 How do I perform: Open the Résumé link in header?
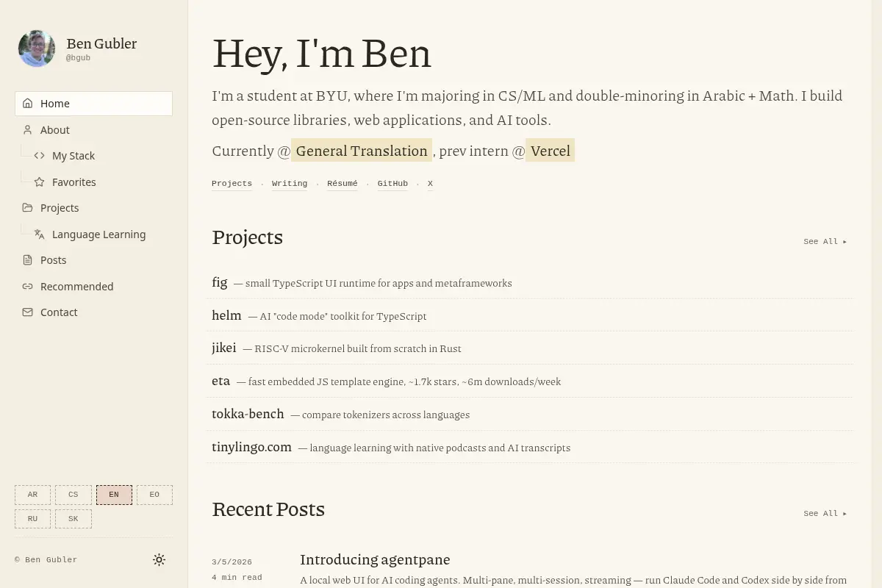pos(343,184)
